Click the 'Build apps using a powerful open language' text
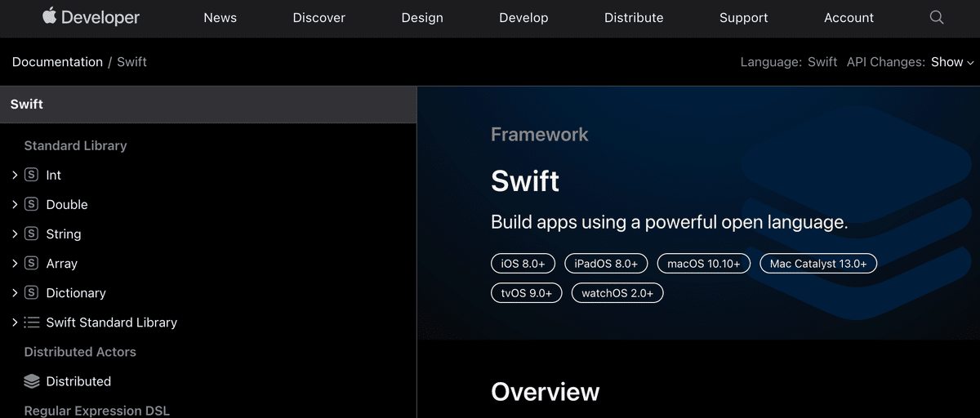The image size is (980, 418). coord(670,222)
